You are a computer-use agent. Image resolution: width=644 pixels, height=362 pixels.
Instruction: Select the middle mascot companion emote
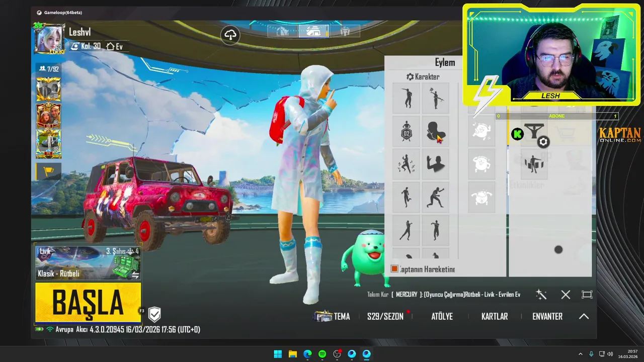[x=481, y=164]
